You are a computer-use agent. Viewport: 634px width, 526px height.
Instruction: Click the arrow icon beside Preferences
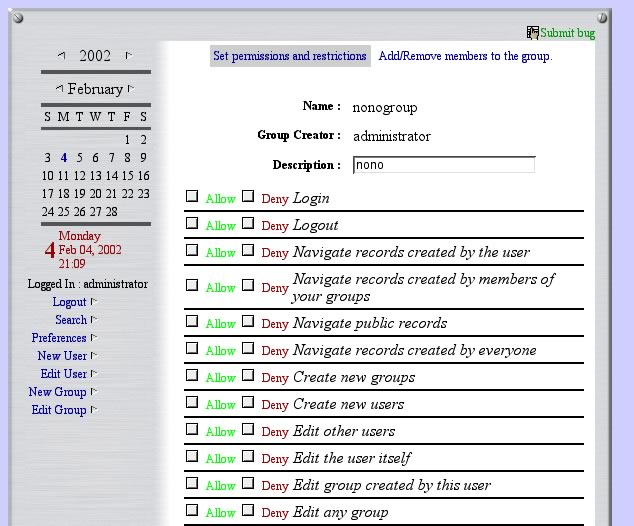94,338
